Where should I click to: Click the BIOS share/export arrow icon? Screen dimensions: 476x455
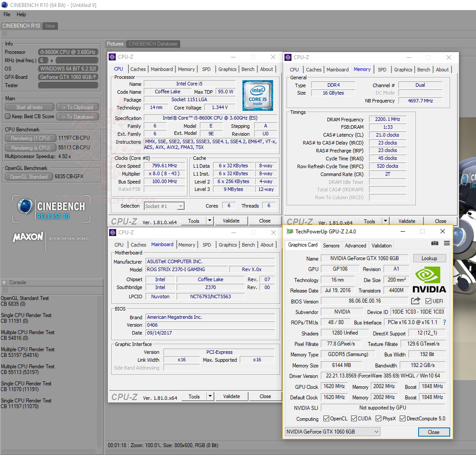(416, 301)
